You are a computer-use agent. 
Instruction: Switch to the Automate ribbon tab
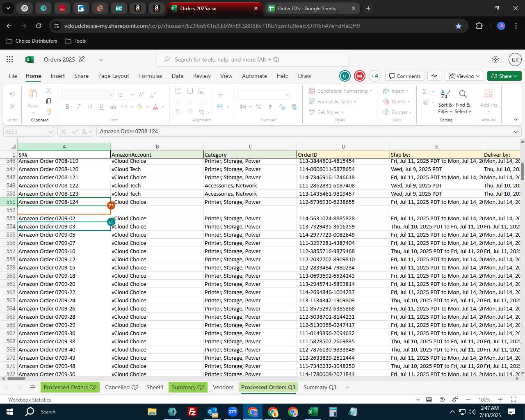(254, 76)
